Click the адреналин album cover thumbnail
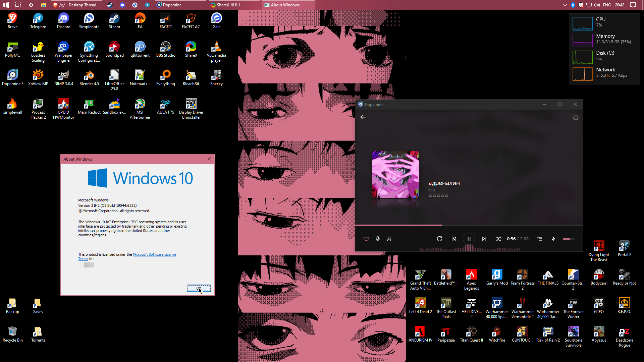Image resolution: width=644 pixels, height=362 pixels. coord(395,174)
